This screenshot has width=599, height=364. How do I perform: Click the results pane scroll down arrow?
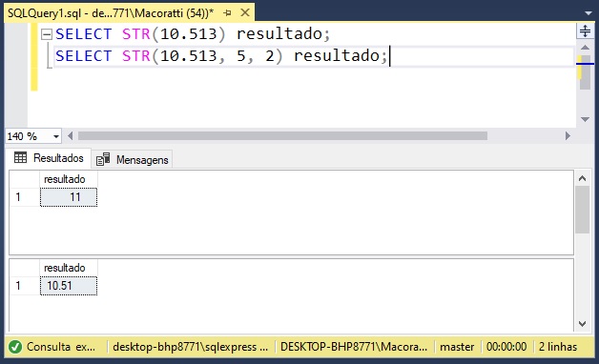point(582,324)
